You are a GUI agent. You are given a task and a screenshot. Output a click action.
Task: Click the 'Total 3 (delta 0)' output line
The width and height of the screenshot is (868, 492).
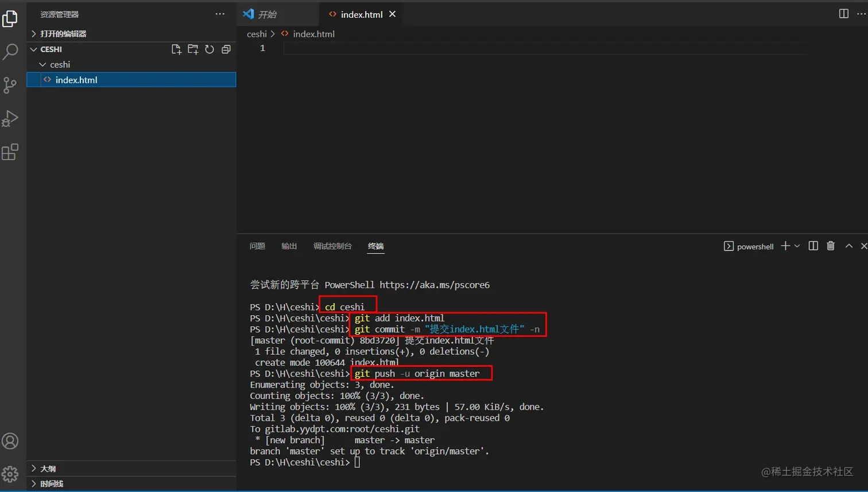379,418
